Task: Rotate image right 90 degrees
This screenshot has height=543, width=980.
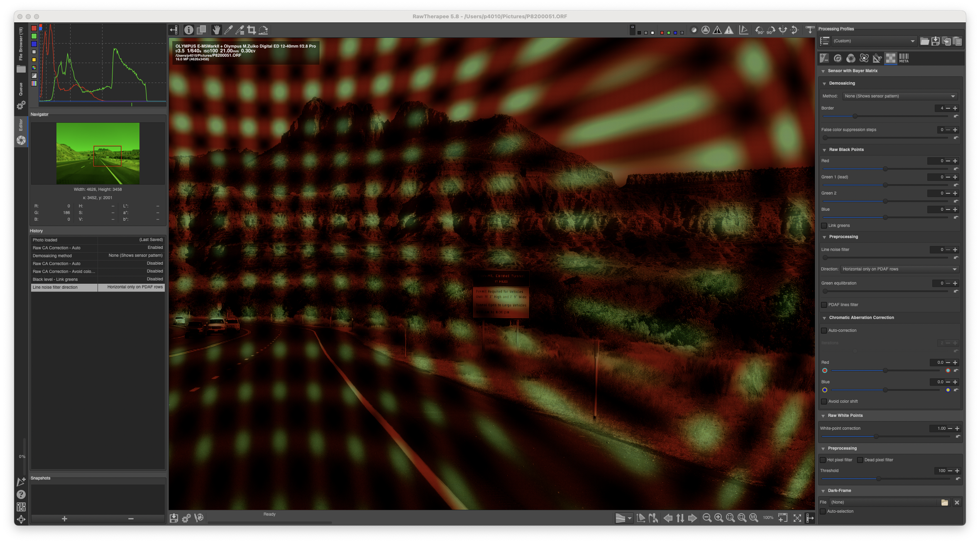Action: 771,30
